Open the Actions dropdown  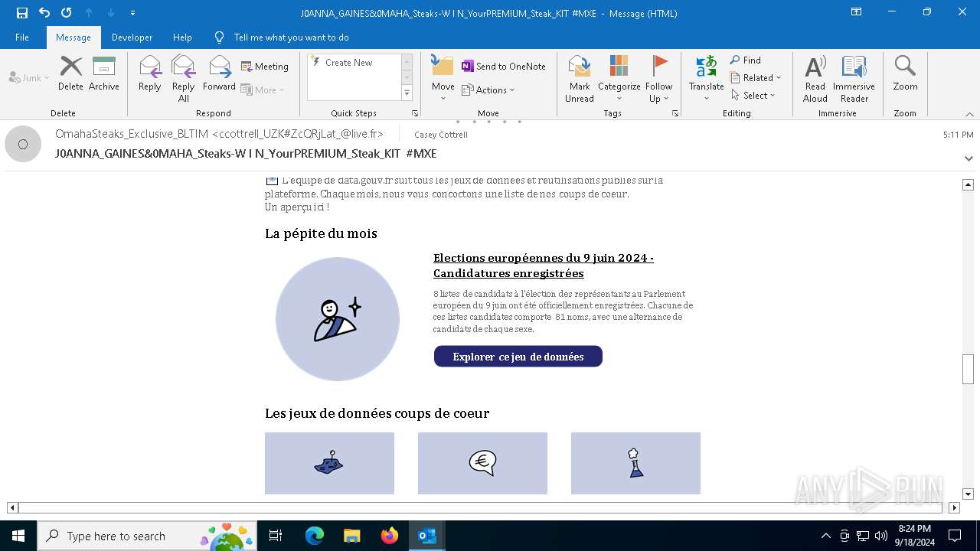pyautogui.click(x=488, y=90)
